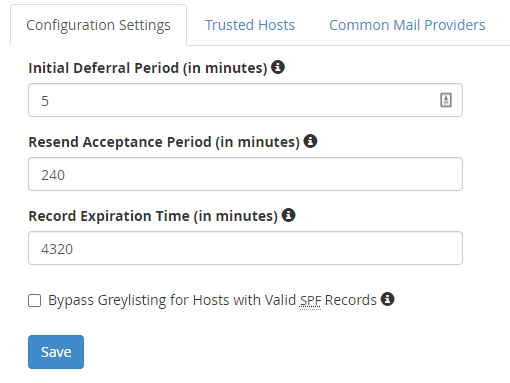The height and width of the screenshot is (383, 510).
Task: Click the Initial Deferral Period label text
Action: [148, 68]
